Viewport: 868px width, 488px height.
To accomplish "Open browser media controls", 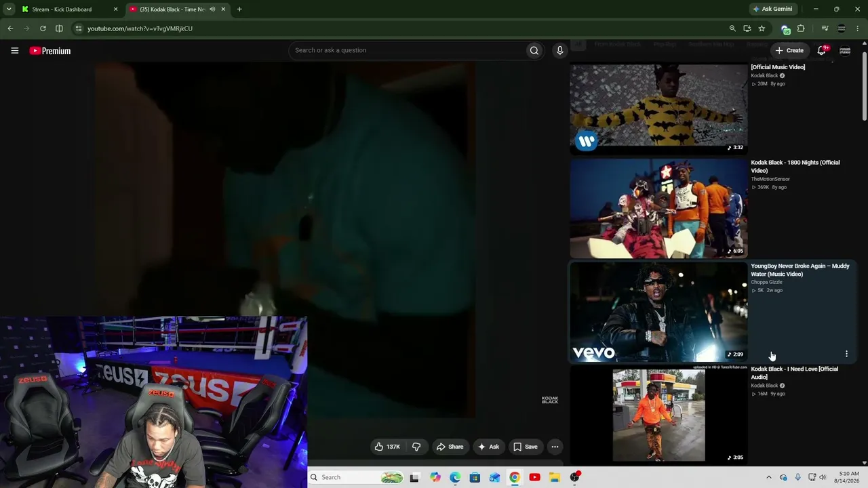I will (x=825, y=28).
